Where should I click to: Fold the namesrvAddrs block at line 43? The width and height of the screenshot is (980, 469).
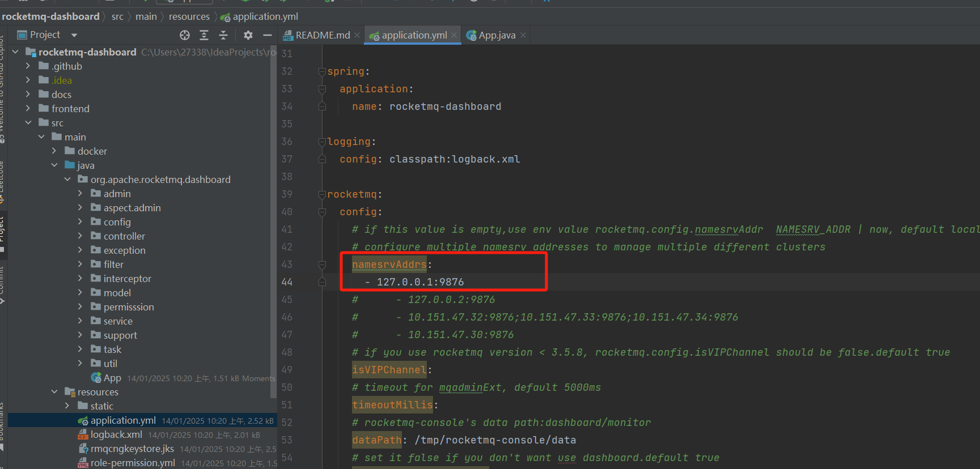click(x=322, y=265)
